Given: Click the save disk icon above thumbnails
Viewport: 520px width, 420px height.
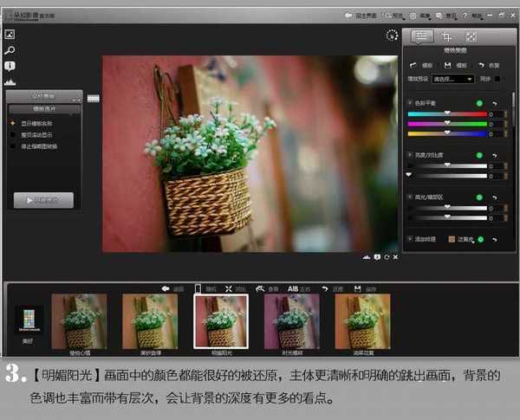Looking at the screenshot, I should [358, 288].
